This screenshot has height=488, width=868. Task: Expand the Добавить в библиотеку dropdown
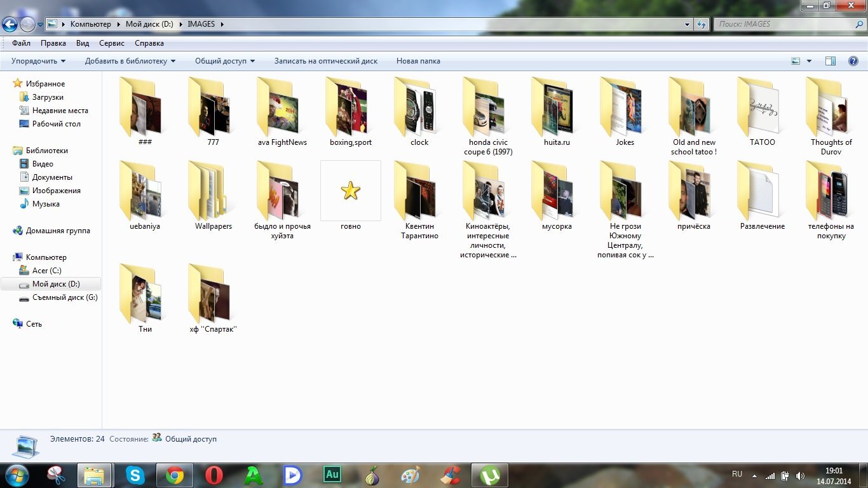(130, 61)
